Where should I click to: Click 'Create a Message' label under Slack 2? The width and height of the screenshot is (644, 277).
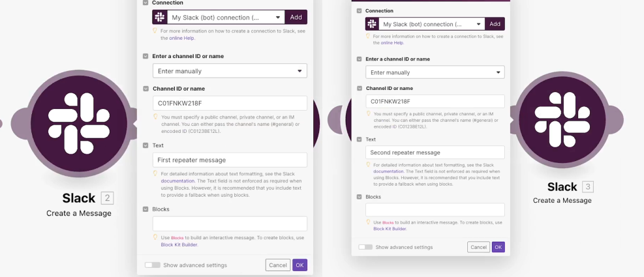[79, 213]
